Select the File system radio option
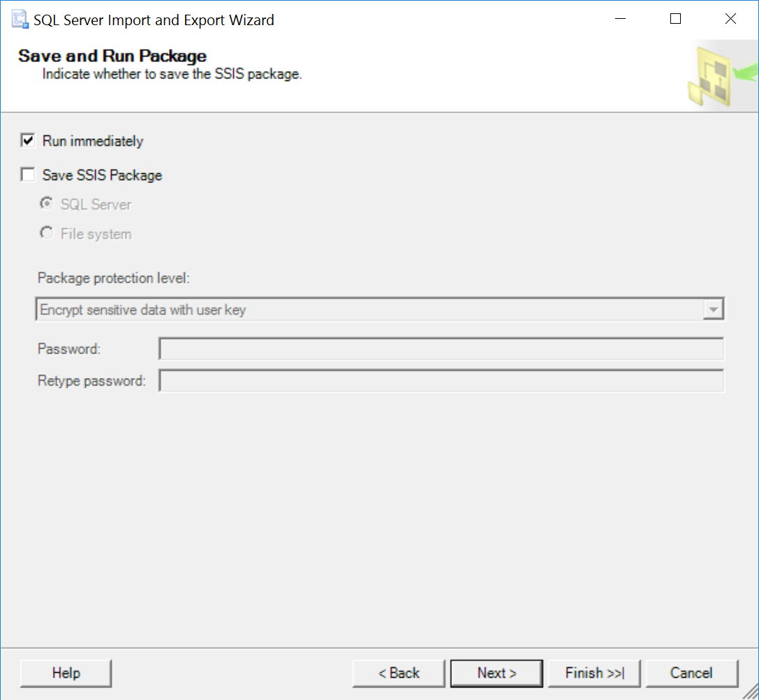The width and height of the screenshot is (759, 700). point(47,233)
